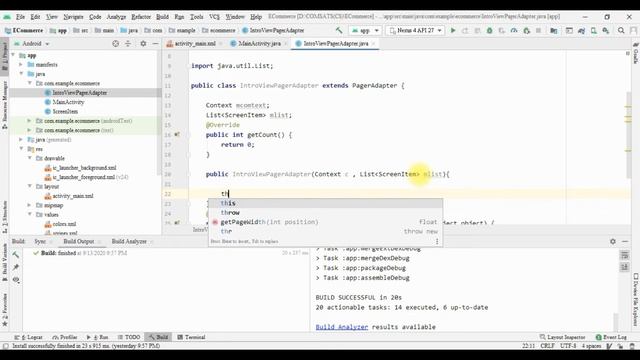The image size is (640, 360).
Task: Hide the build tool window
Action: pyautogui.click(x=625, y=241)
